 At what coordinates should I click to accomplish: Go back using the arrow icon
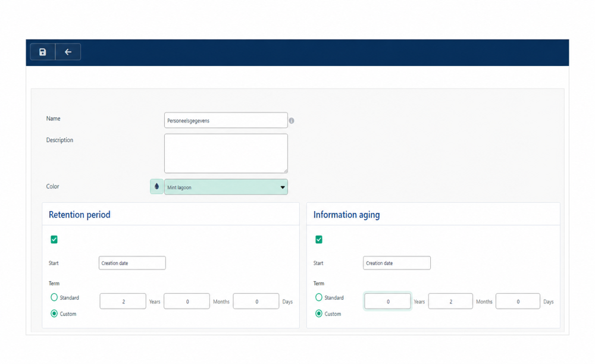pos(68,52)
